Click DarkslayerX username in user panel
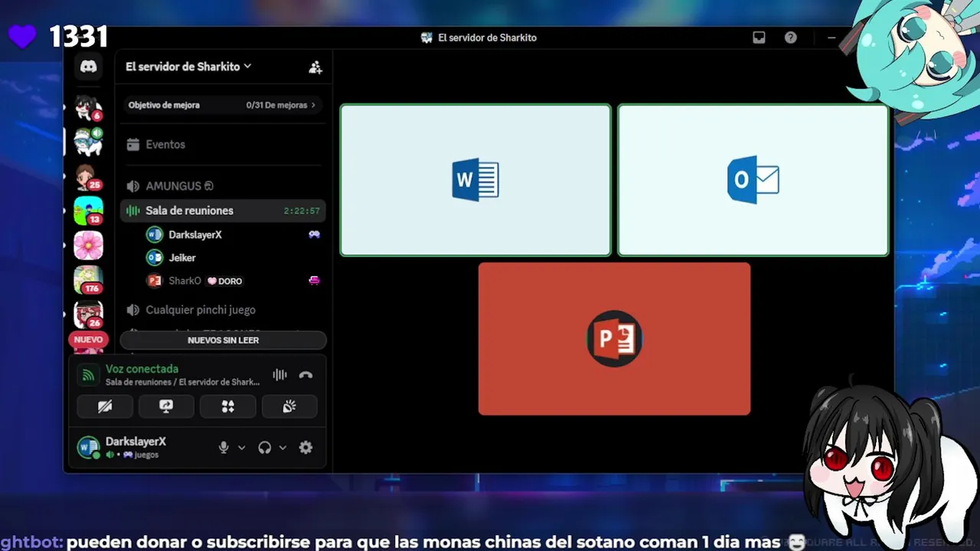This screenshot has height=551, width=980. [x=136, y=442]
